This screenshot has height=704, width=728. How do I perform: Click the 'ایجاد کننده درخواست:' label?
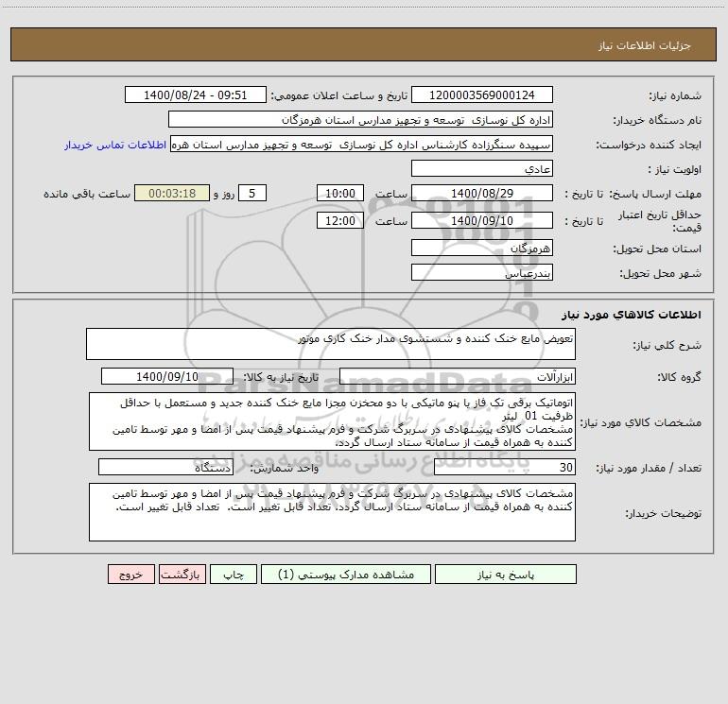649,146
